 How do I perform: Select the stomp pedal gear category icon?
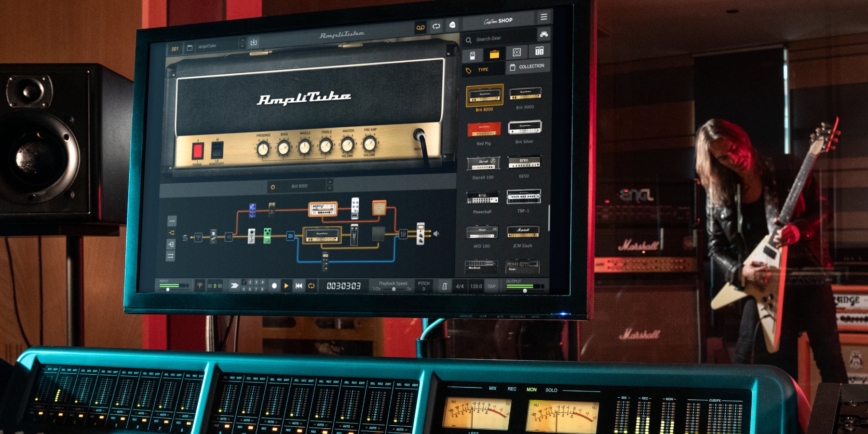[x=473, y=56]
